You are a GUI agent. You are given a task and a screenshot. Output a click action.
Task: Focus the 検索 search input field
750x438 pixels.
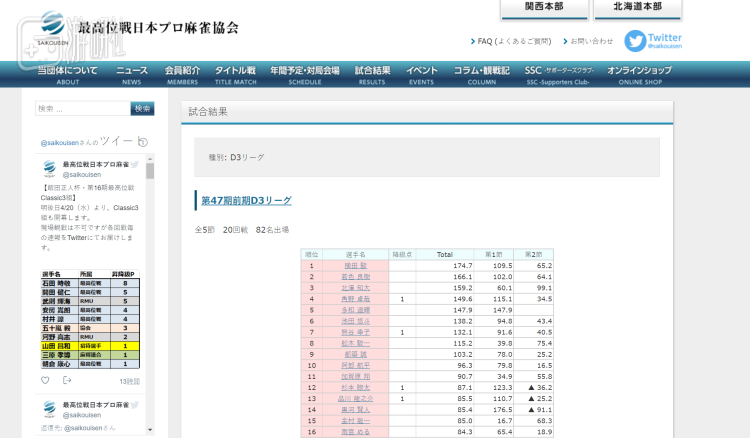point(83,109)
